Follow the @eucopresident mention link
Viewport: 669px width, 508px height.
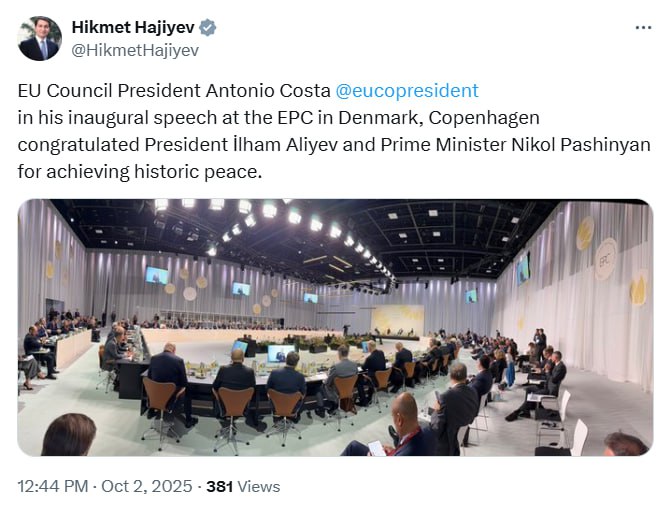click(406, 91)
